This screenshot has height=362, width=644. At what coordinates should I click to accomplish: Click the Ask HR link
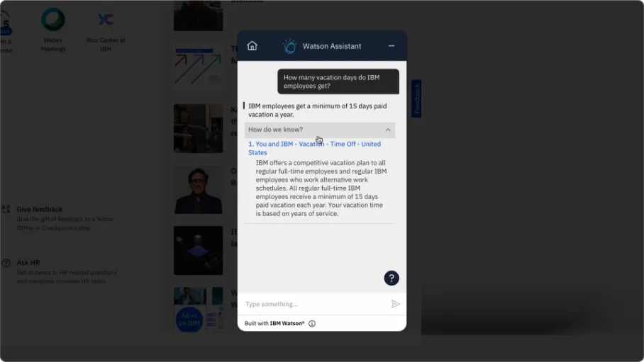pos(28,263)
